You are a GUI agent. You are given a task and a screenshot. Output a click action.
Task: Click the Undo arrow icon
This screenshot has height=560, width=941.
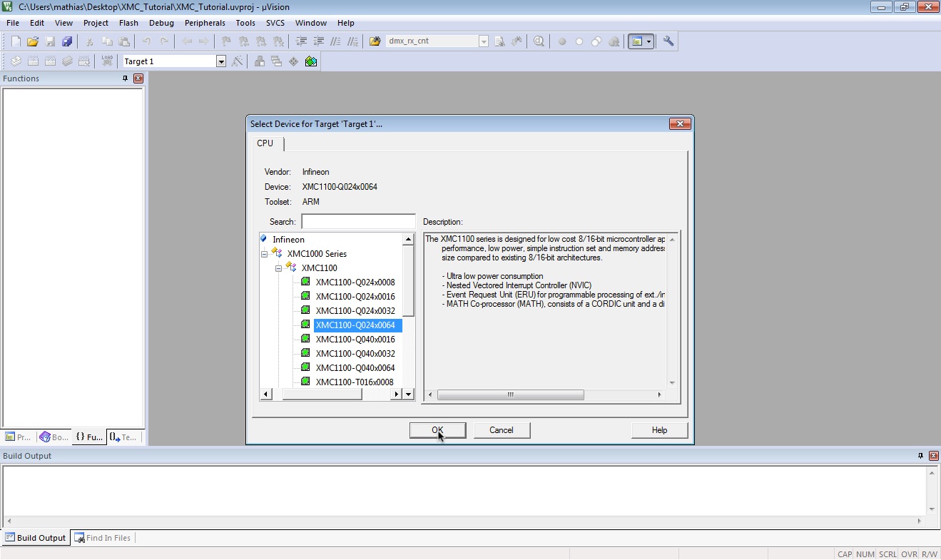[147, 41]
